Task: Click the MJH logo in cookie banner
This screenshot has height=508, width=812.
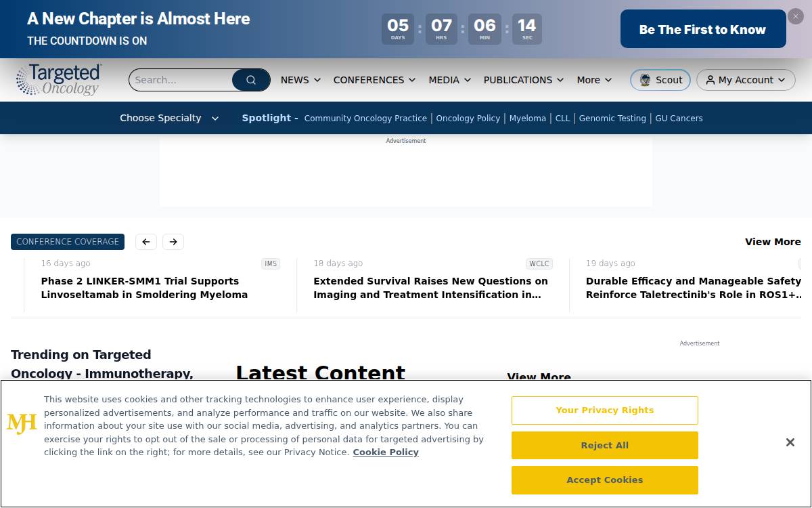Action: tap(22, 423)
